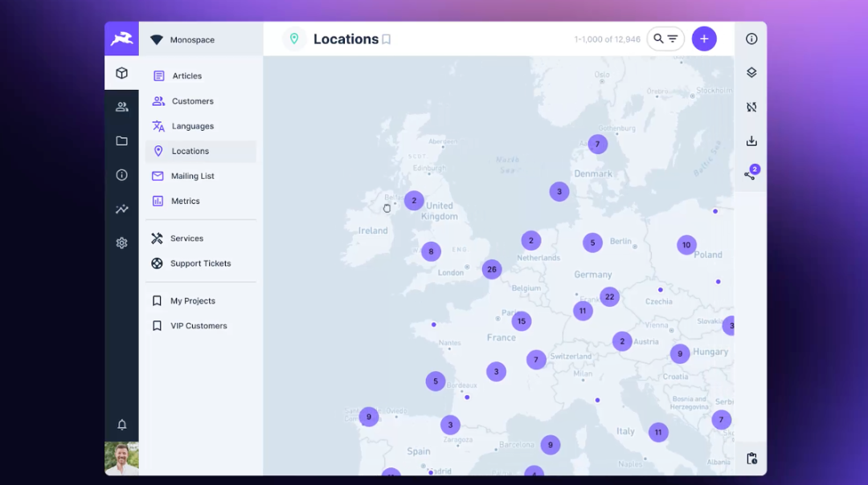The height and width of the screenshot is (485, 868).
Task: Open Mailing List in the sidebar
Action: pyautogui.click(x=201, y=176)
